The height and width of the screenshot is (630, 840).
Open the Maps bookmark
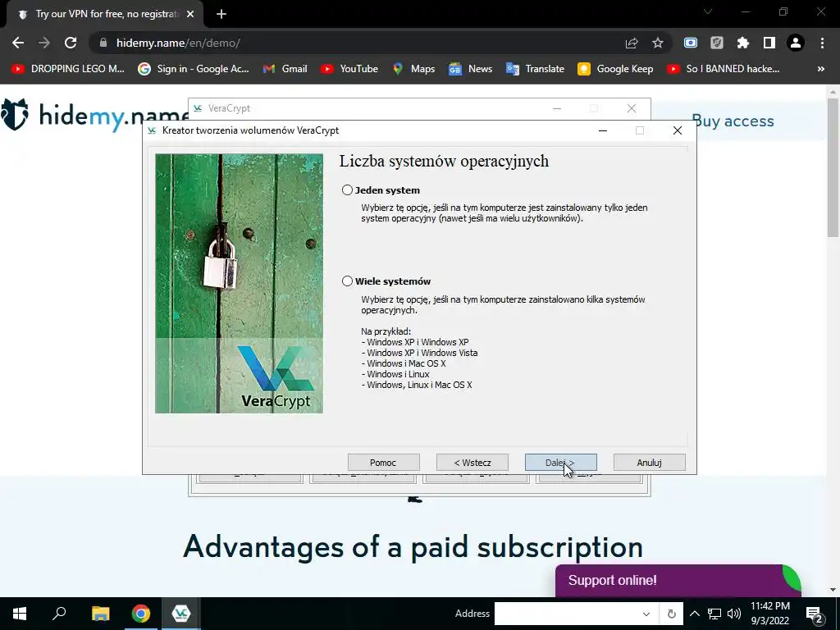[x=413, y=69]
